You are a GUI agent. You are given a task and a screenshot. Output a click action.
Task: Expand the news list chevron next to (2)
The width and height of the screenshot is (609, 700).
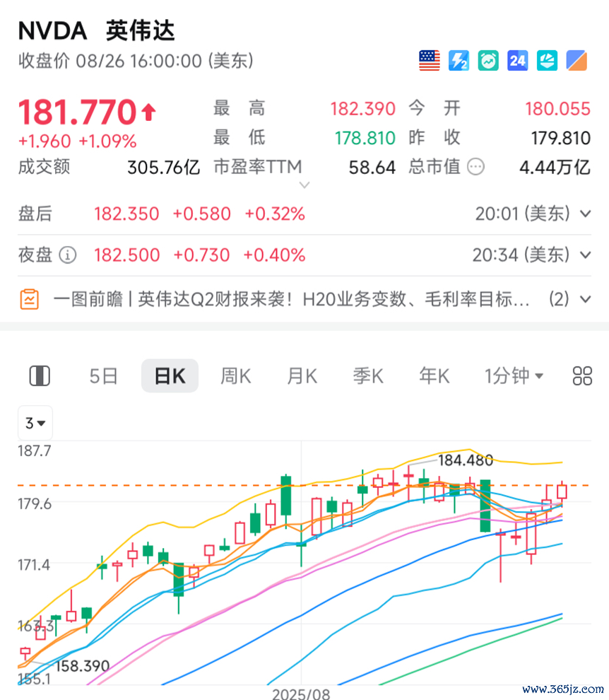[x=585, y=300]
